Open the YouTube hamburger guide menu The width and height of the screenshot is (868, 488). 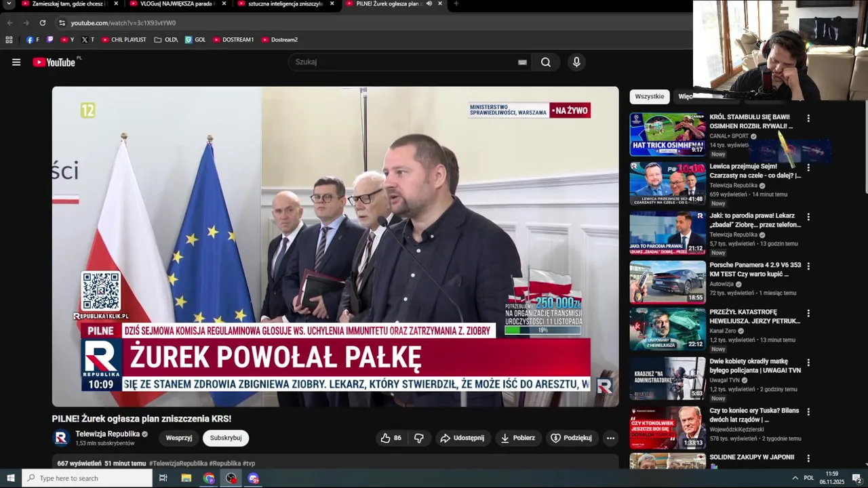tap(16, 62)
